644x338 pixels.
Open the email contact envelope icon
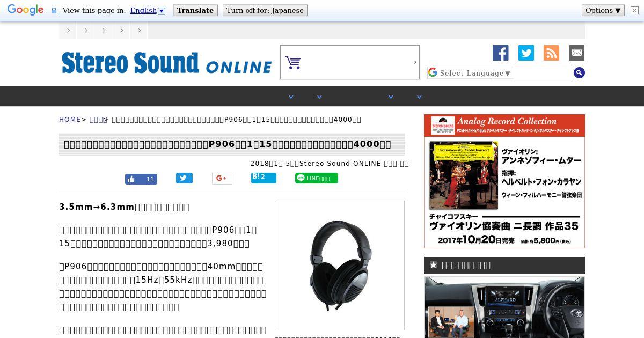pos(576,53)
